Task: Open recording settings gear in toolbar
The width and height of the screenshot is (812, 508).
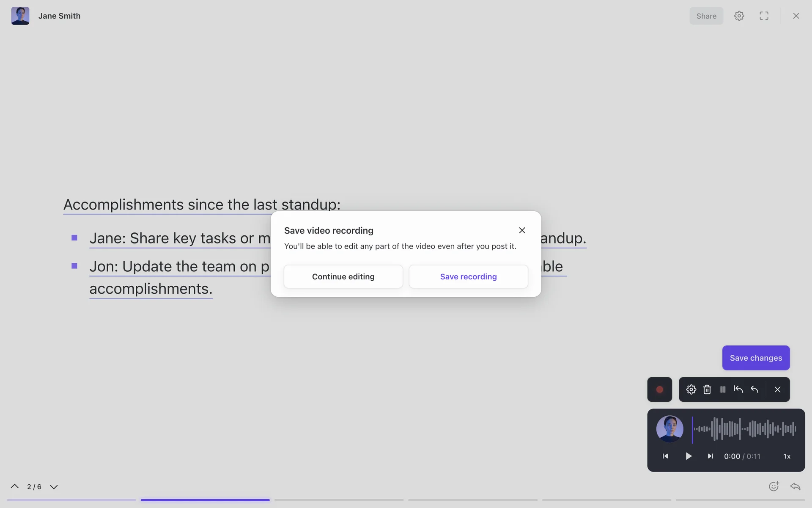Action: tap(691, 389)
